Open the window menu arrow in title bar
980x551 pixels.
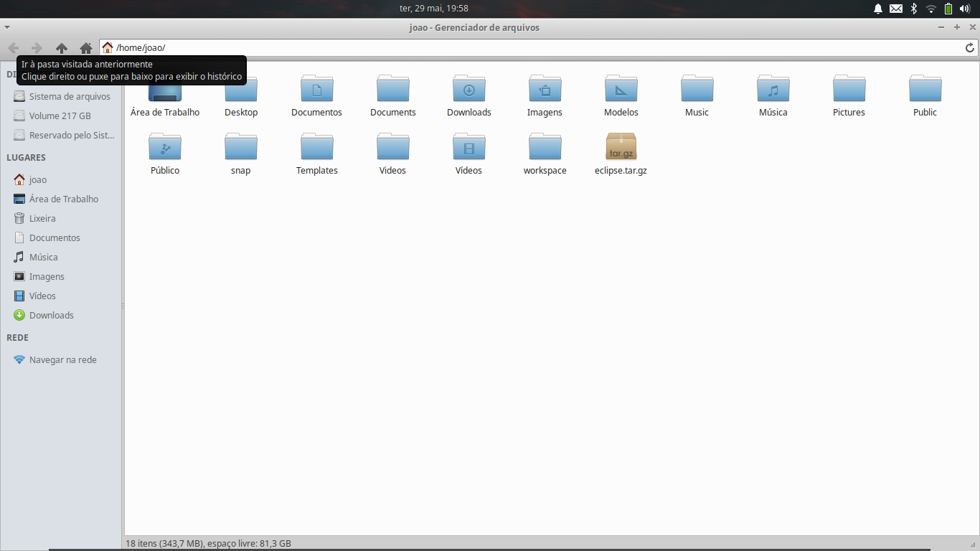tap(6, 27)
